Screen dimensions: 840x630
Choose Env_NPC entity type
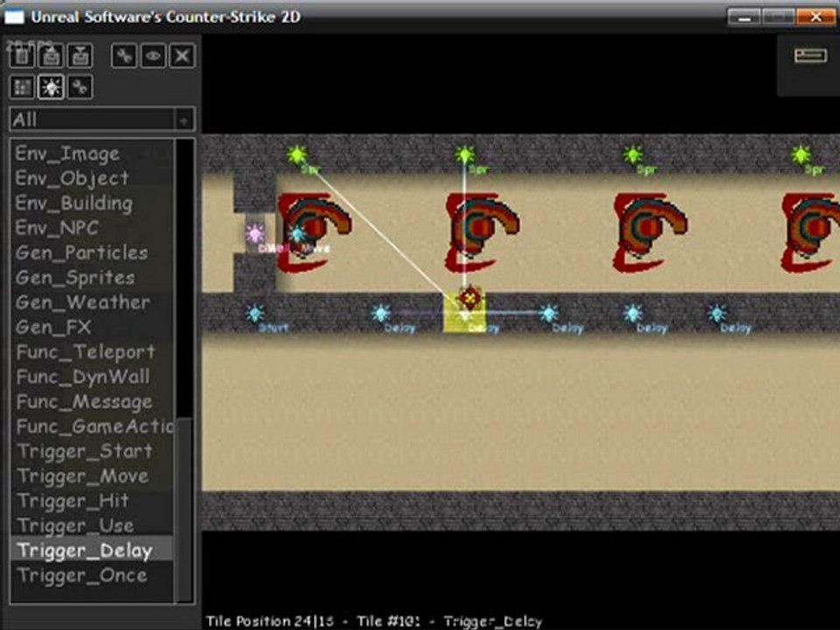coord(92,228)
